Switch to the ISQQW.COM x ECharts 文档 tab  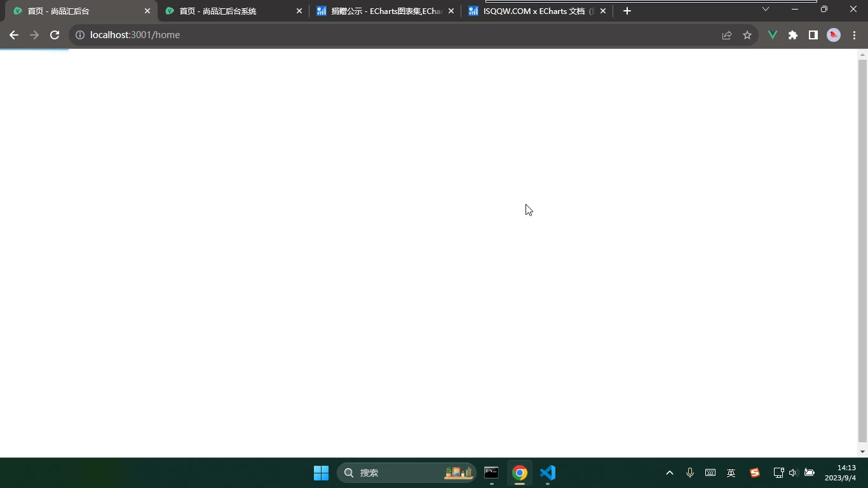(536, 11)
